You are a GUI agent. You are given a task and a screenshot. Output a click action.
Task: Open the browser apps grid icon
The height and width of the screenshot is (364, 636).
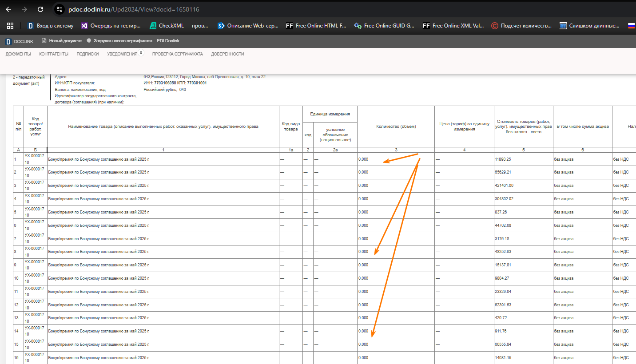[10, 26]
